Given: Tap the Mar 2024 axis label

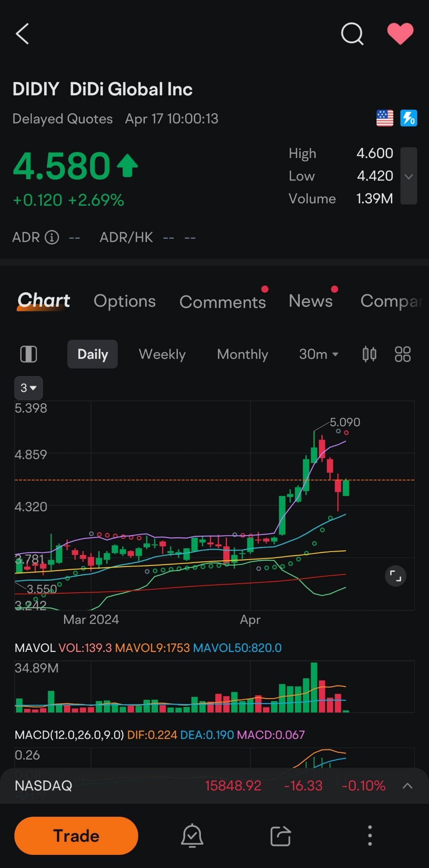Looking at the screenshot, I should (91, 620).
